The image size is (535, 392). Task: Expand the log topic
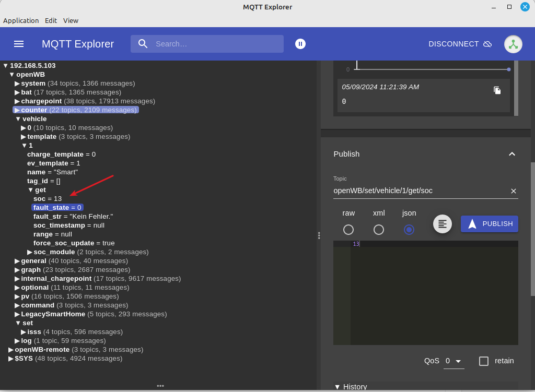[x=17, y=340]
